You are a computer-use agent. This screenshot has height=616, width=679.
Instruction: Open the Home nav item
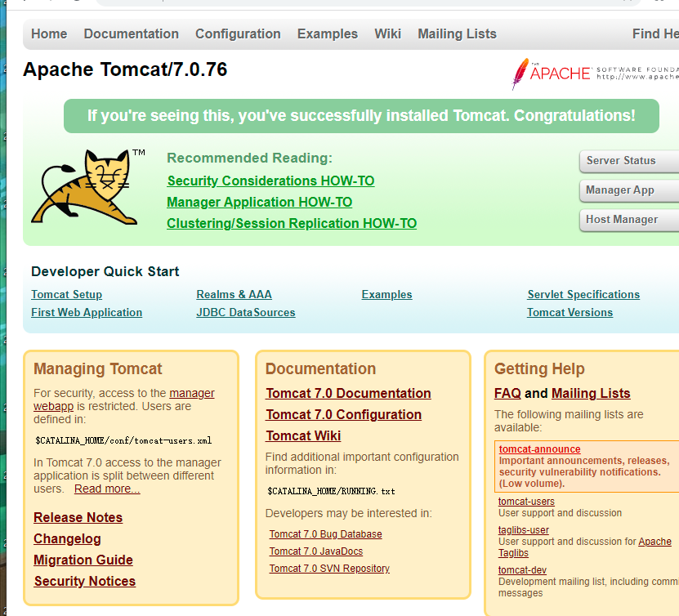[x=49, y=33]
